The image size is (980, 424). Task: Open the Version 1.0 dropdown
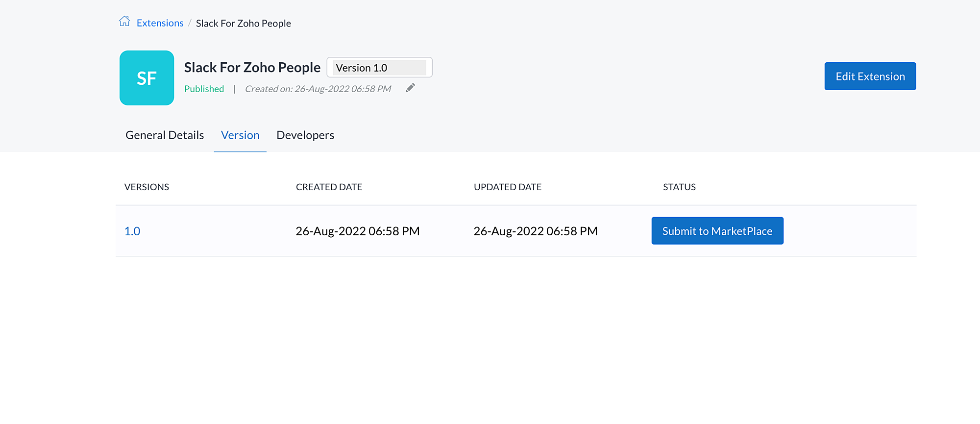coord(379,68)
